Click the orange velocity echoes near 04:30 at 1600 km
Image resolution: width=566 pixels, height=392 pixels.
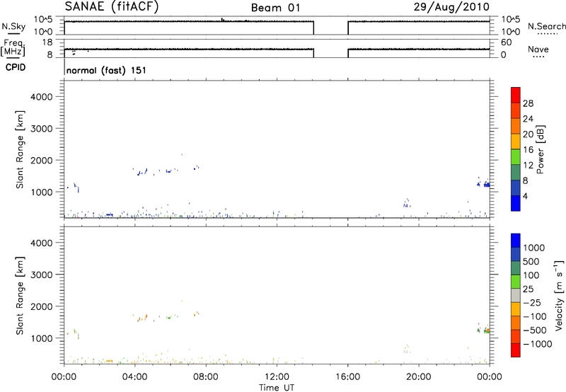pyautogui.click(x=143, y=318)
